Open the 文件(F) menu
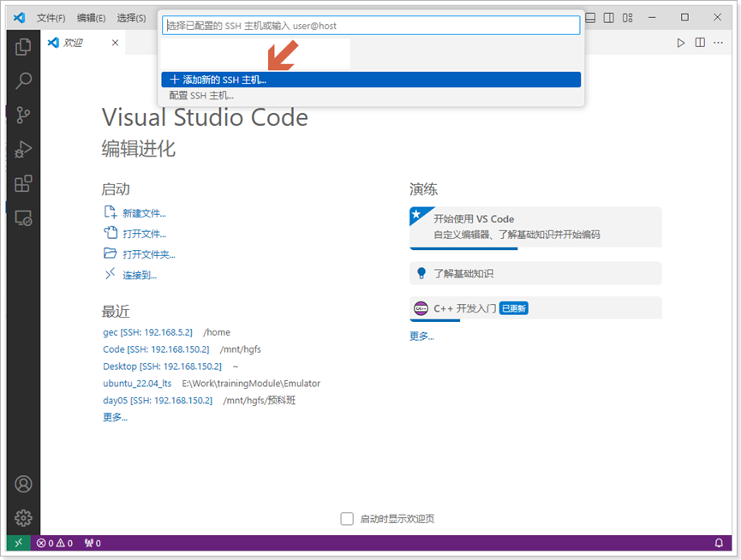Viewport: 741px width, 560px height. [x=51, y=18]
